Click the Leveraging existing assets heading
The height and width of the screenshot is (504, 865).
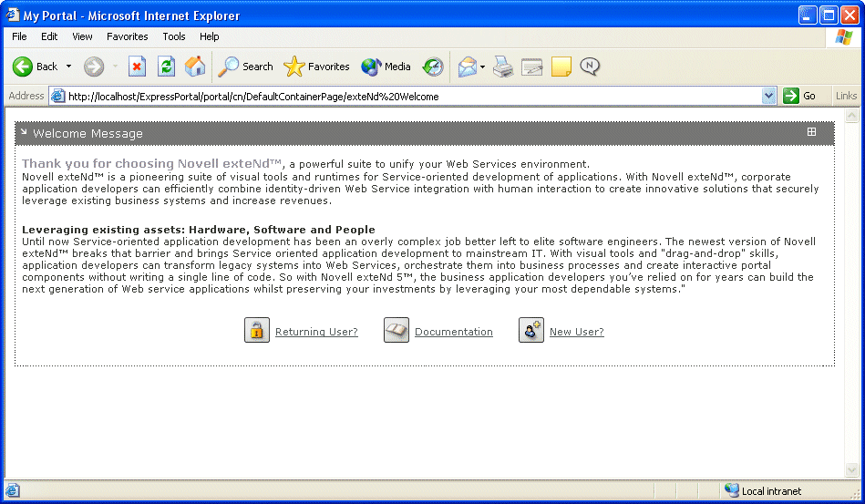coord(199,230)
